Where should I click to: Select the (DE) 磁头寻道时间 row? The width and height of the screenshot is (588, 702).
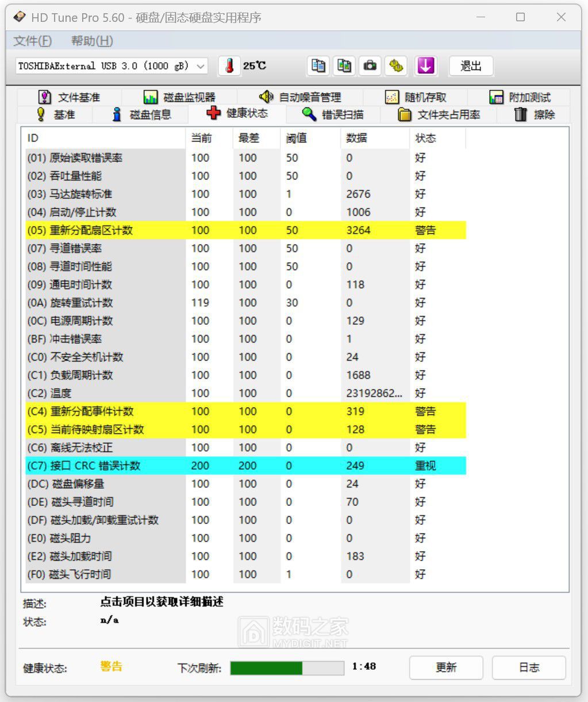pos(245,502)
